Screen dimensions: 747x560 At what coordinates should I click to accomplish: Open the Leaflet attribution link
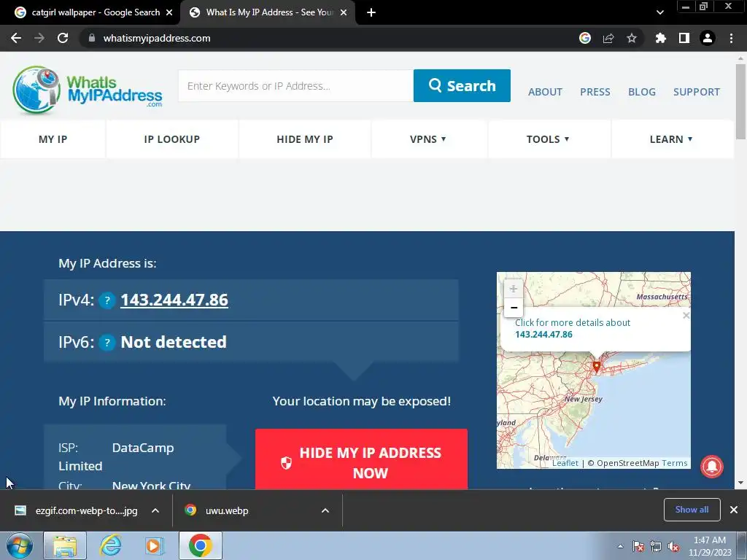pyautogui.click(x=565, y=463)
